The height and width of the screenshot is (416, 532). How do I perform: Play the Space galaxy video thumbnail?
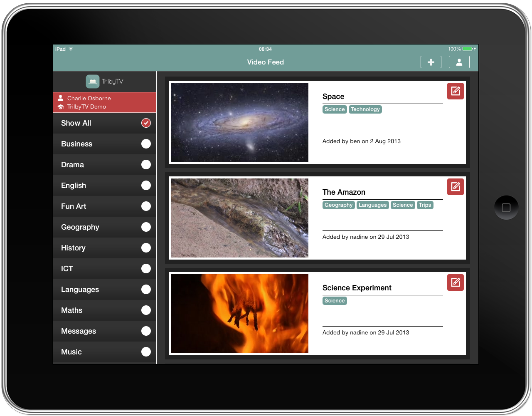240,122
